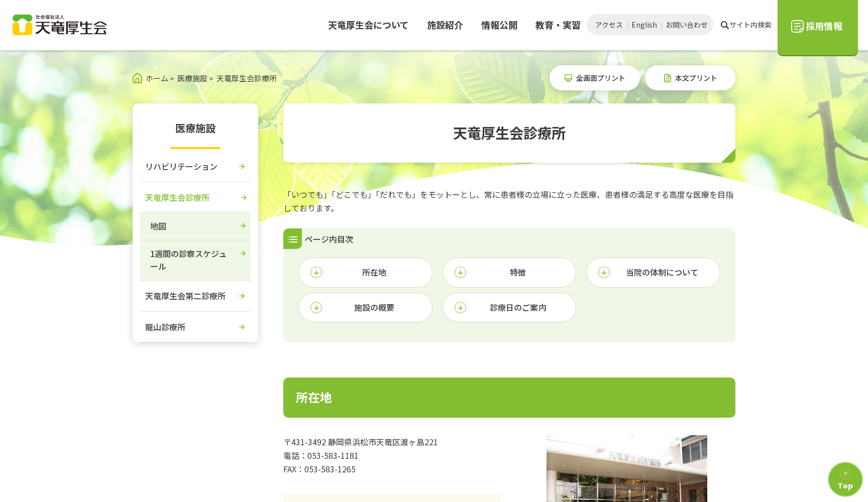Click the arrow beside 地図 submenu entry
The image size is (868, 502).
point(243,226)
